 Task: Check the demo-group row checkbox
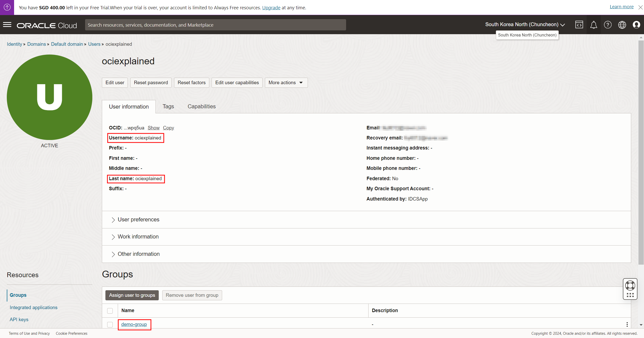tap(110, 324)
